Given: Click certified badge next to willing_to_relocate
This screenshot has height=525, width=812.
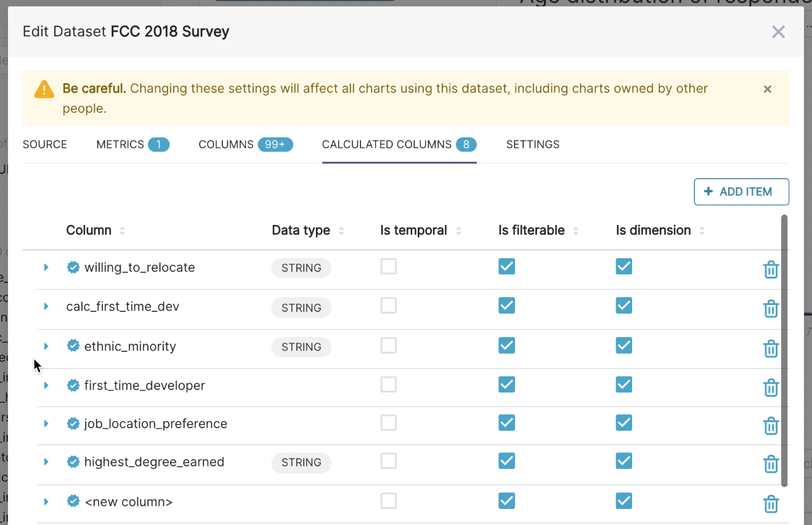Looking at the screenshot, I should [x=73, y=267].
